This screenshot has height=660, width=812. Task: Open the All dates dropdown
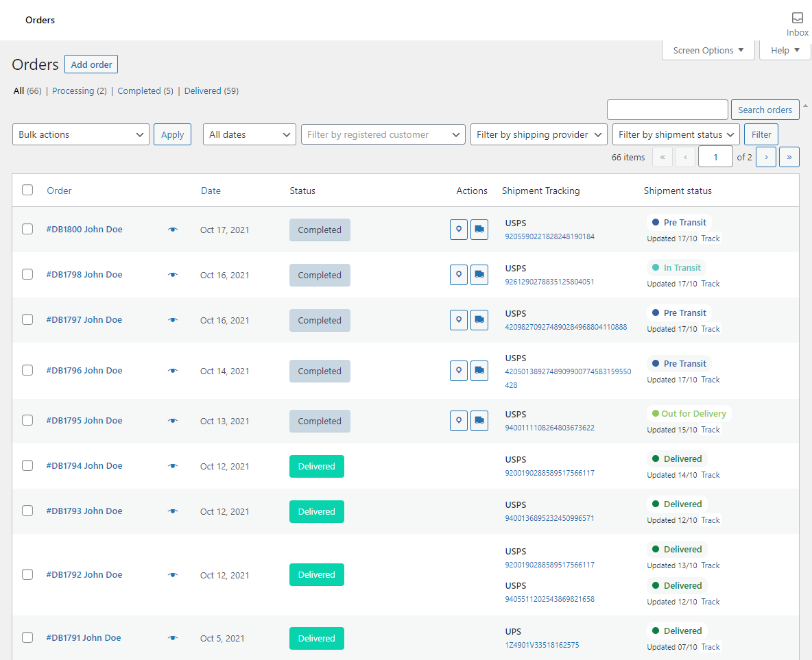point(249,134)
